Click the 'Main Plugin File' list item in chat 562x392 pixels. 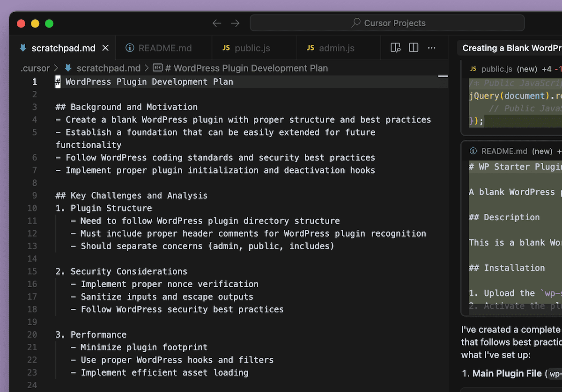(507, 373)
